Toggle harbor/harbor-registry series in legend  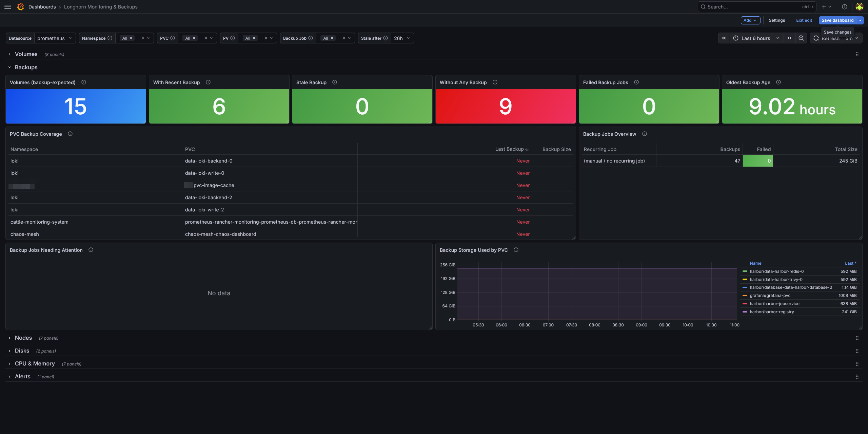click(x=772, y=312)
